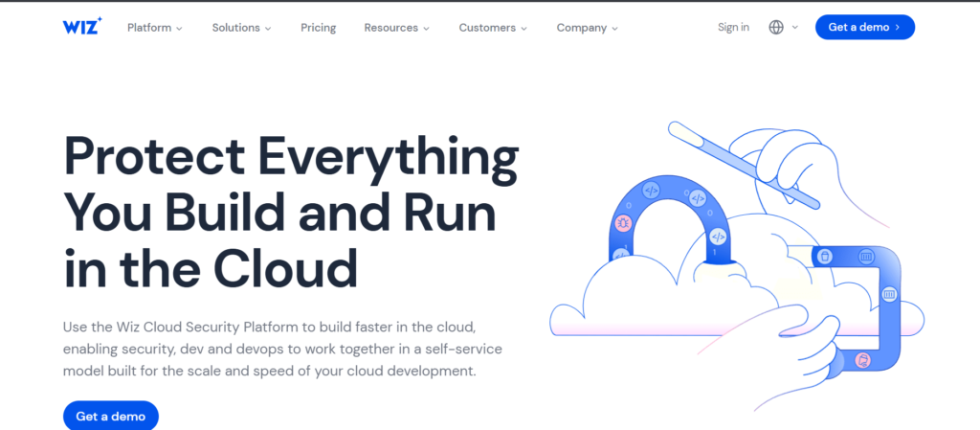This screenshot has width=980, height=430.
Task: Expand the language selector chevron
Action: tap(795, 27)
